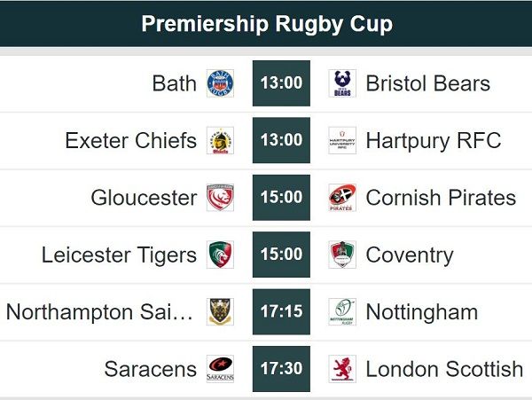
Task: Click the truncated Northampton Sai… team name
Action: pos(99,312)
